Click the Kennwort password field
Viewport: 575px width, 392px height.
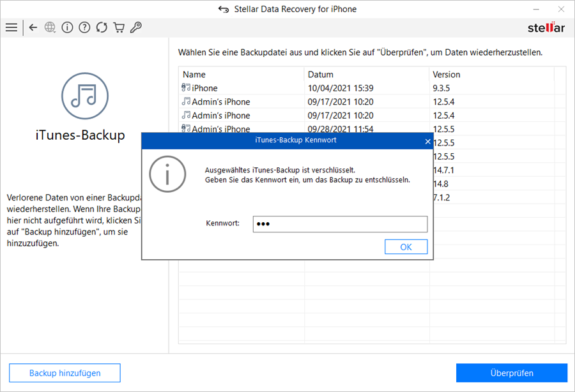[340, 224]
